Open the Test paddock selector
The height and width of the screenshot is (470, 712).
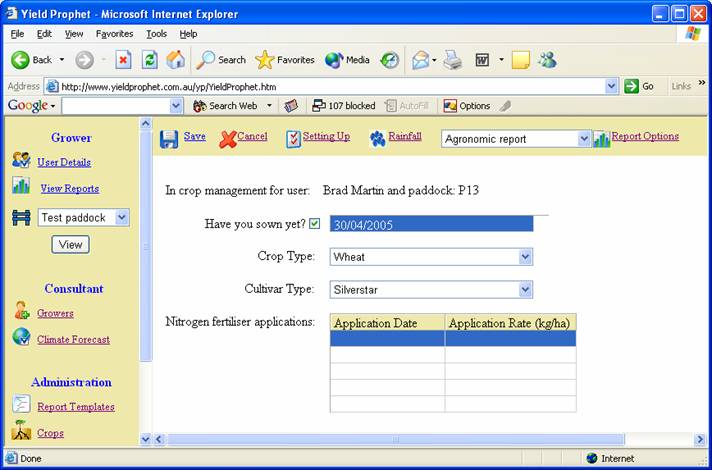[122, 217]
